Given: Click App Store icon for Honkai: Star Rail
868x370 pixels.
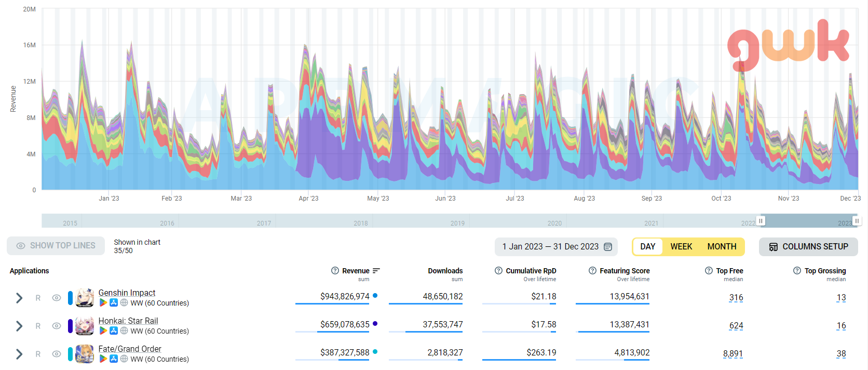Looking at the screenshot, I should (114, 331).
